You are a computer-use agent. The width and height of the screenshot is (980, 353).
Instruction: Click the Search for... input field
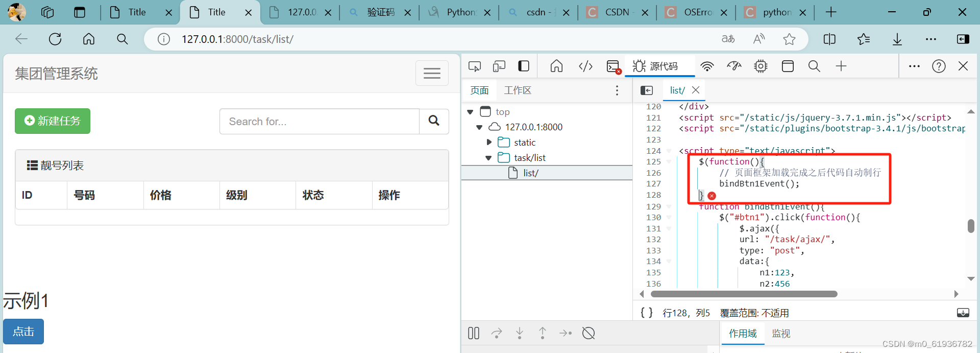[320, 122]
